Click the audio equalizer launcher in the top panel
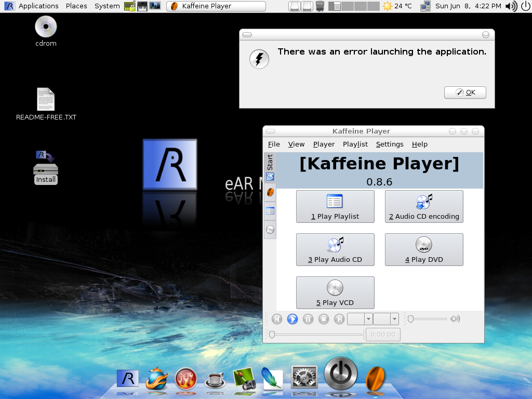 (155, 6)
